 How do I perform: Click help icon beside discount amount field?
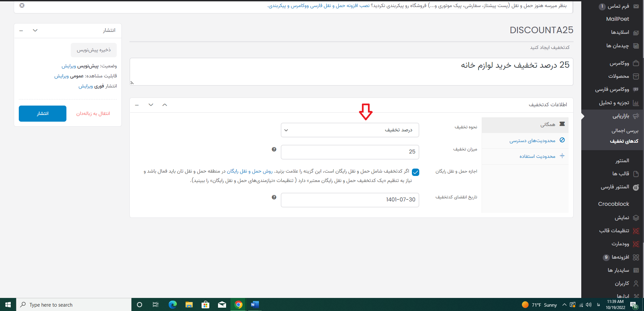[274, 149]
